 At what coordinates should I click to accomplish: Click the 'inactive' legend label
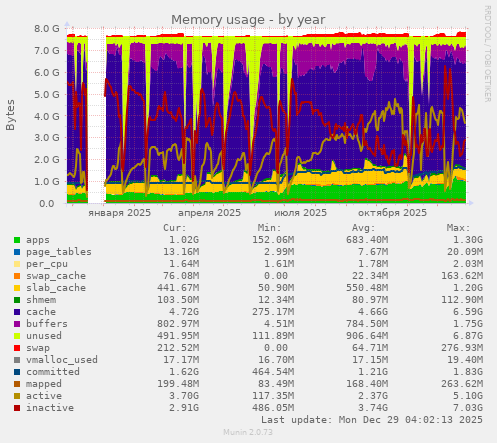(50, 408)
